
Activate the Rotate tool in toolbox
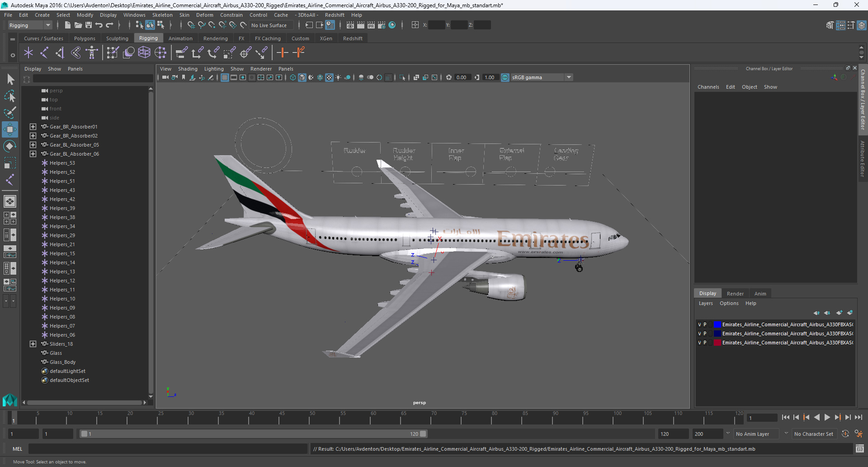coord(10,146)
